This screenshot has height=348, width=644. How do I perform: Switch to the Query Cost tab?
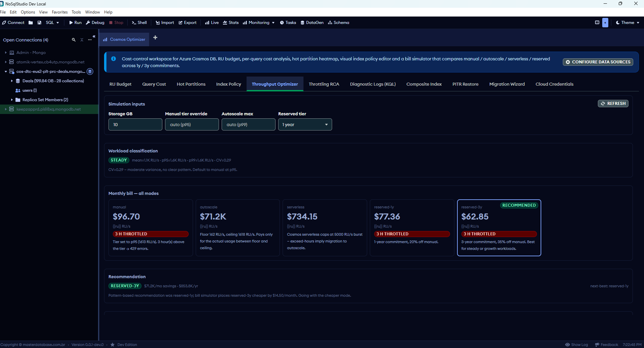point(154,84)
